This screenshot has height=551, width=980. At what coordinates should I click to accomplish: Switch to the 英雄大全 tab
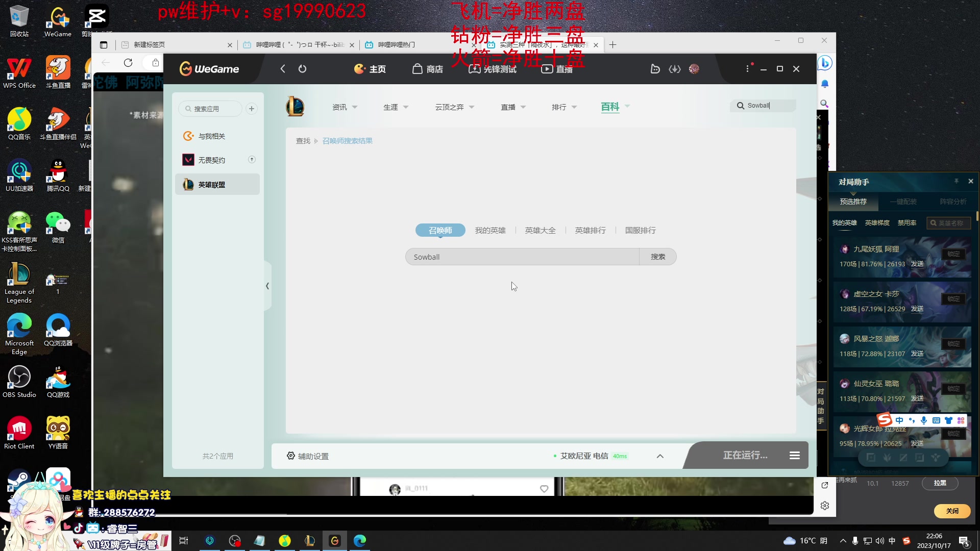[x=540, y=231]
